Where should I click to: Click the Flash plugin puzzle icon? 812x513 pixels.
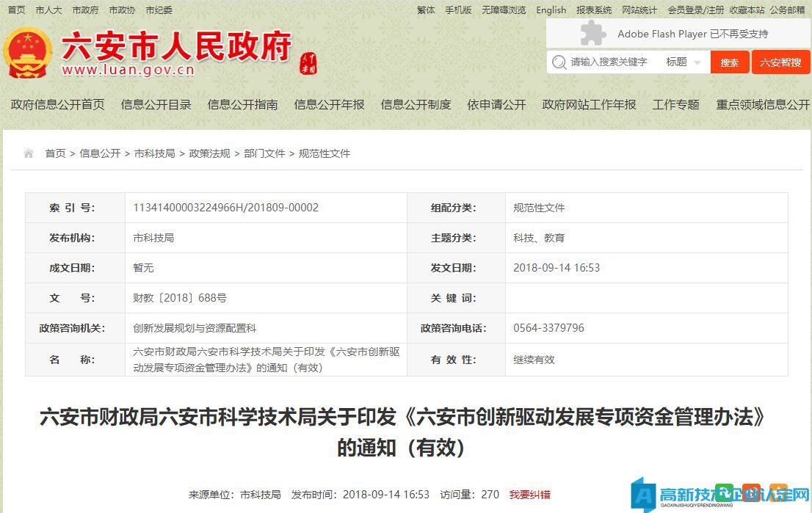click(592, 34)
